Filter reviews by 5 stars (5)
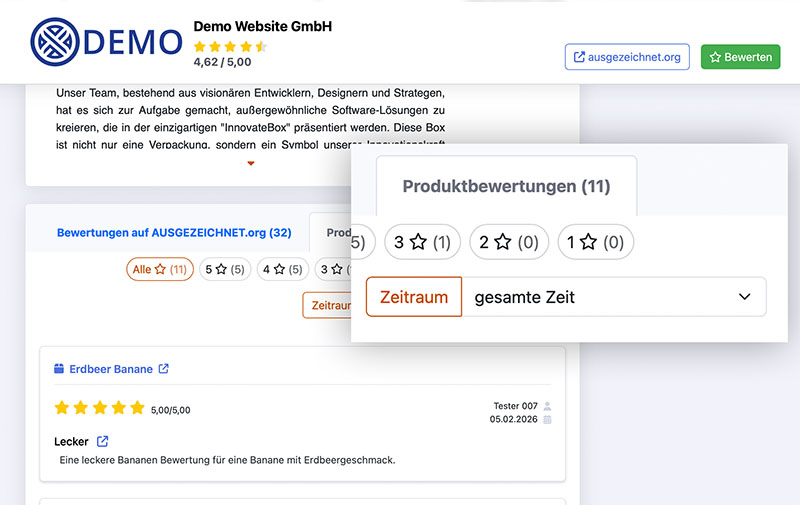This screenshot has width=800, height=505. [x=224, y=269]
